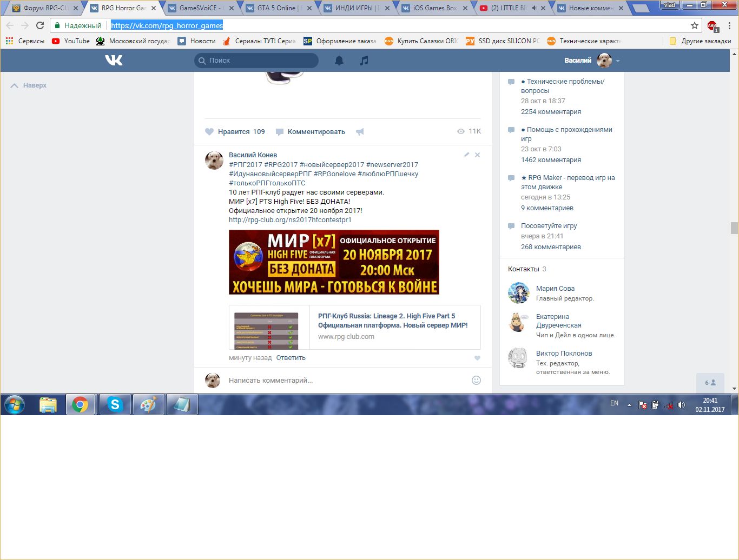
Task: Switch to the GameSVoiCE tab
Action: coord(200,8)
